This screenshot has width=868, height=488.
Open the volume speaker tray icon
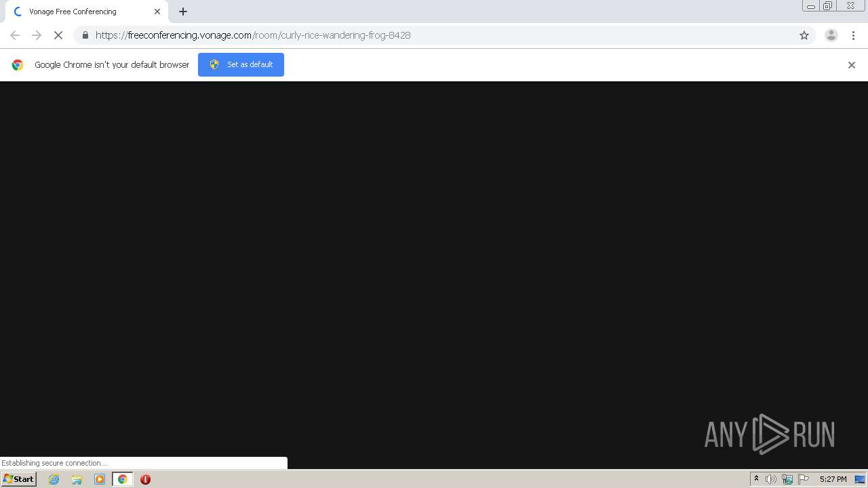771,479
